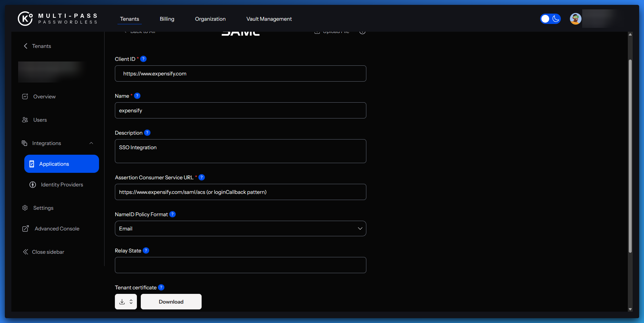Go back to Tenants in the sidebar
The width and height of the screenshot is (644, 323).
click(37, 46)
